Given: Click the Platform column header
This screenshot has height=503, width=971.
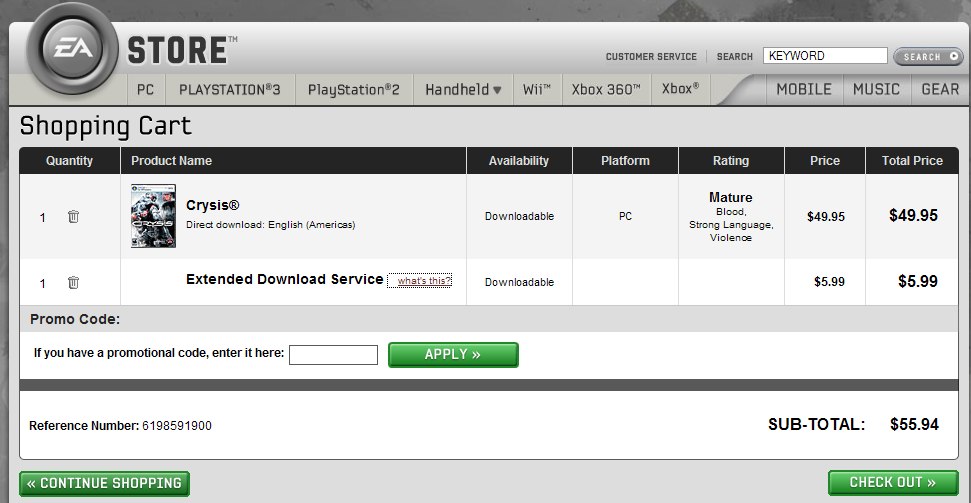Looking at the screenshot, I should 625,161.
